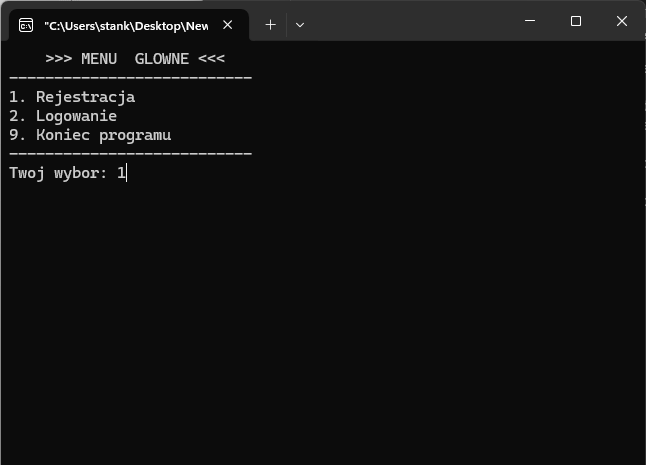Click the blank terminal area below prompt
The height and width of the screenshot is (465, 646).
[320, 320]
